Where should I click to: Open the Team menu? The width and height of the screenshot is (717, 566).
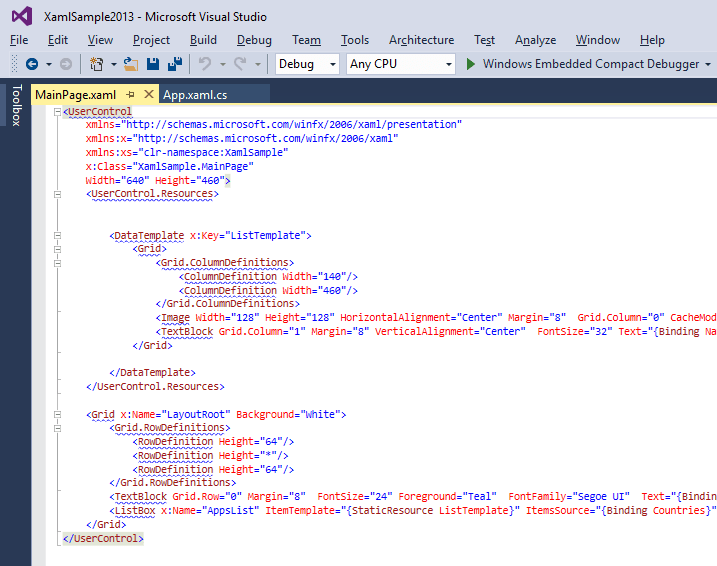(306, 40)
